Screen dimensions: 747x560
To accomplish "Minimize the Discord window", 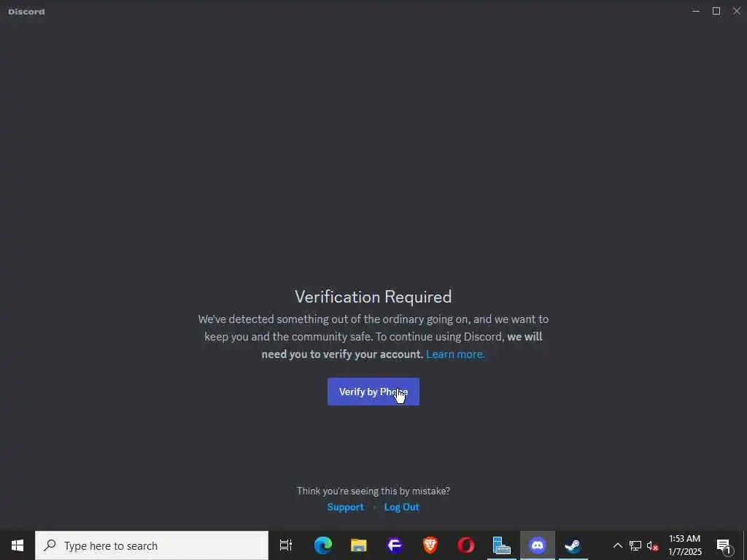I will coord(696,11).
